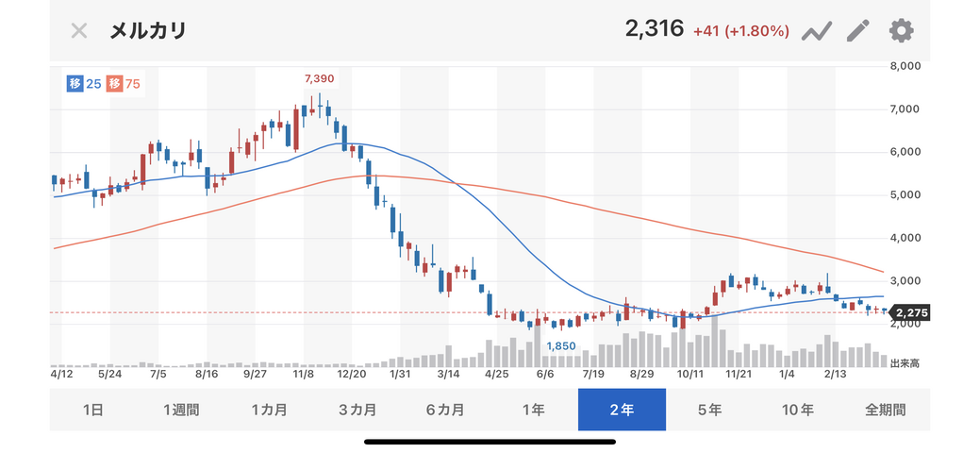Show the 10年 chart period
The image size is (980, 453).
[x=798, y=410]
